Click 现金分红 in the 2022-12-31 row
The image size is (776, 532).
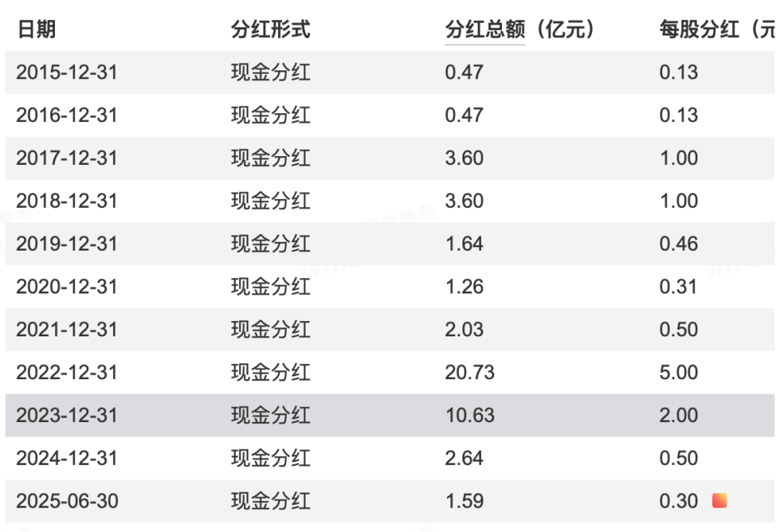pyautogui.click(x=270, y=372)
